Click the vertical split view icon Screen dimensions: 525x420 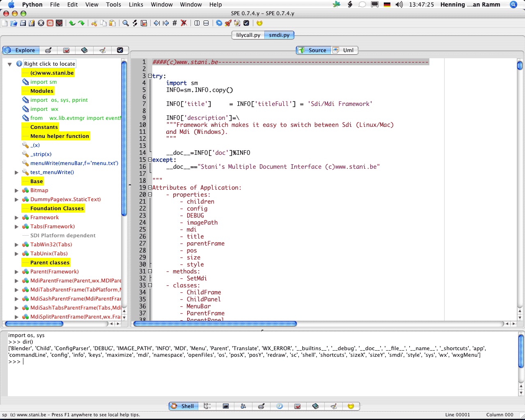pos(197,23)
